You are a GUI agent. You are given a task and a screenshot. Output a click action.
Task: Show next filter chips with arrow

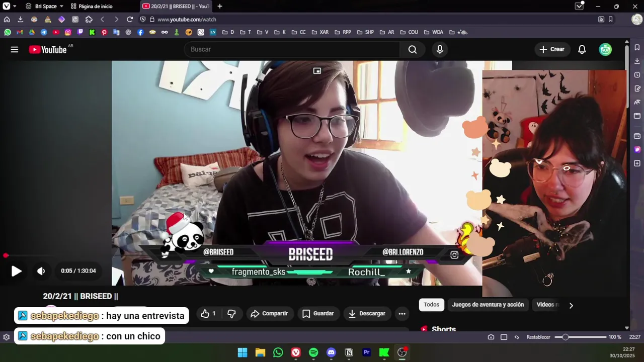click(571, 305)
